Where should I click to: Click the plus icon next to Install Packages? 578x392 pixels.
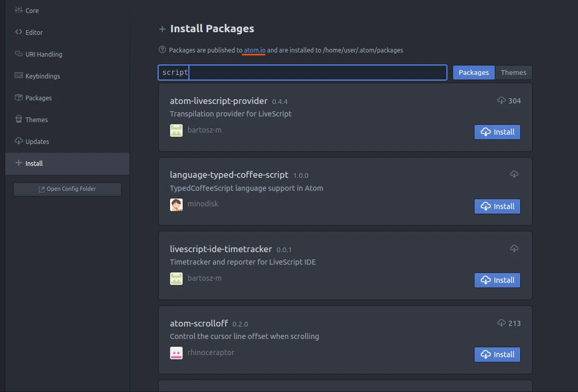(x=162, y=29)
